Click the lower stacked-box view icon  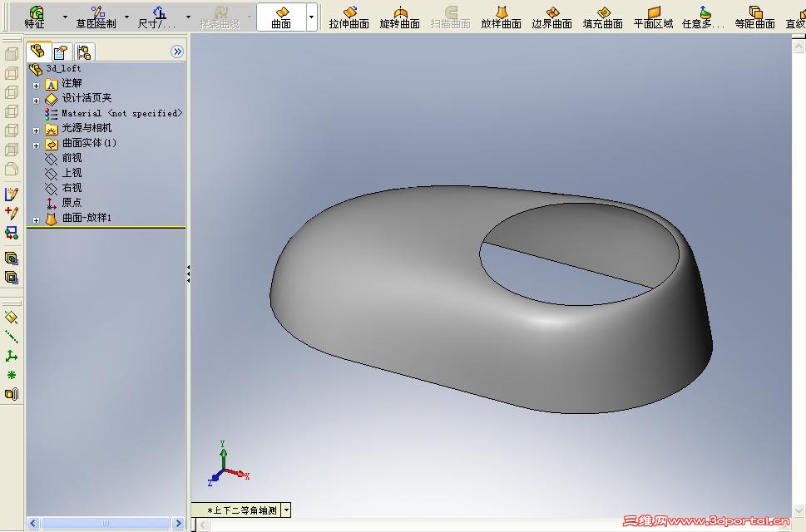click(x=12, y=278)
